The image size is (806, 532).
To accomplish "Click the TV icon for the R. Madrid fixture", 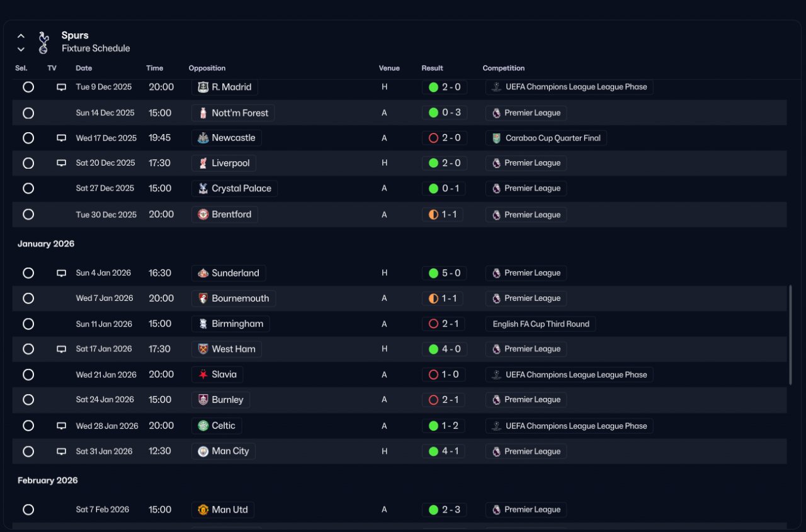I will (62, 88).
